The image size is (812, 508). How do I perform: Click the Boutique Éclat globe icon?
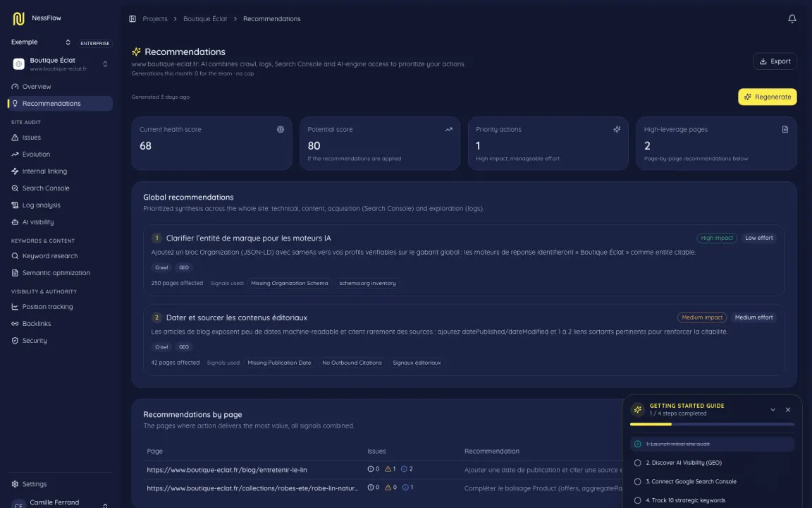[x=18, y=64]
